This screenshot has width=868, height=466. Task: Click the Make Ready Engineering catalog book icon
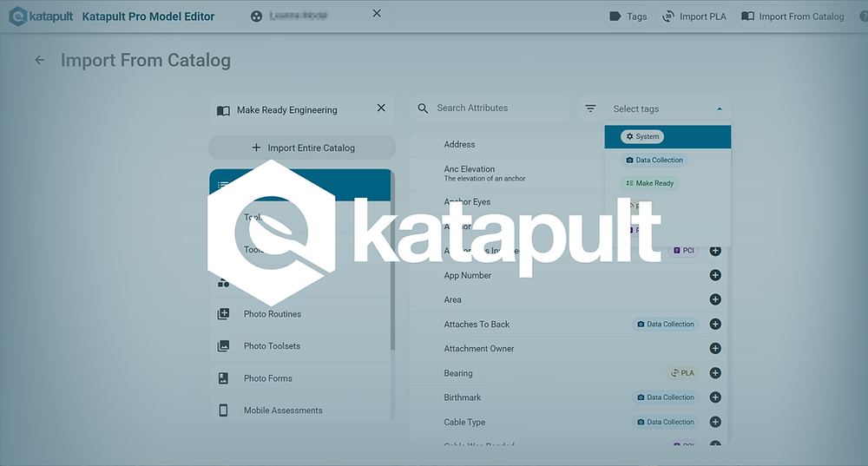tap(223, 110)
